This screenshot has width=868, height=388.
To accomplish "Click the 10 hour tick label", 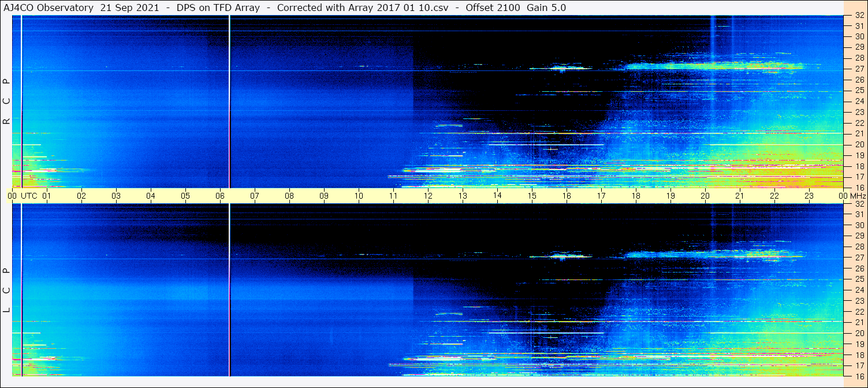I will 359,195.
